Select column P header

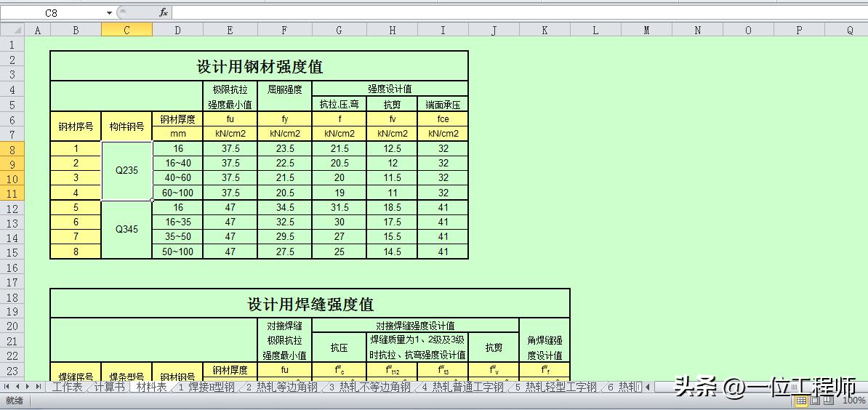coord(800,31)
